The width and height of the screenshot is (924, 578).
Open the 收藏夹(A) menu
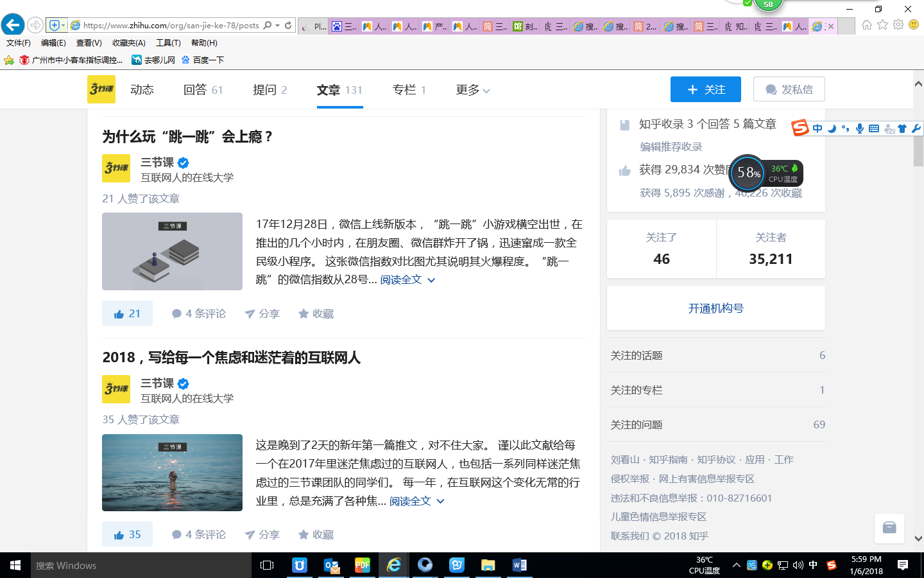pos(129,43)
